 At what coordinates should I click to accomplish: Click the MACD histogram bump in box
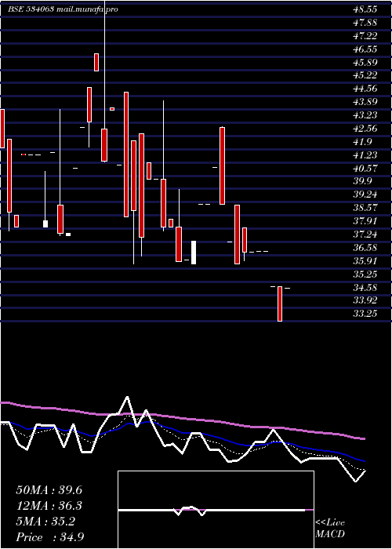(190, 511)
